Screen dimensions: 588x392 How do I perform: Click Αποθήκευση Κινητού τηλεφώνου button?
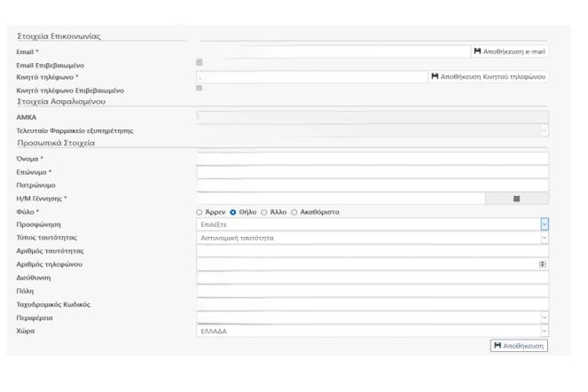click(489, 76)
